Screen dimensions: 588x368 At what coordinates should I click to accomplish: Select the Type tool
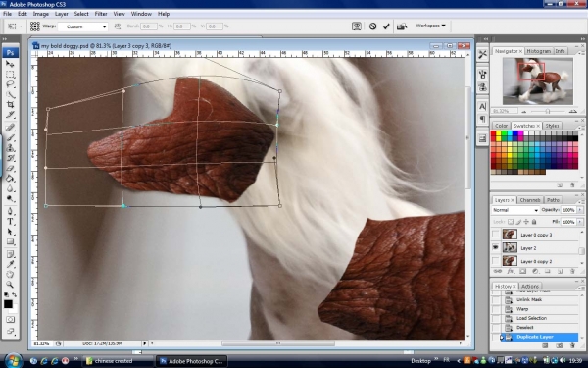click(x=10, y=221)
